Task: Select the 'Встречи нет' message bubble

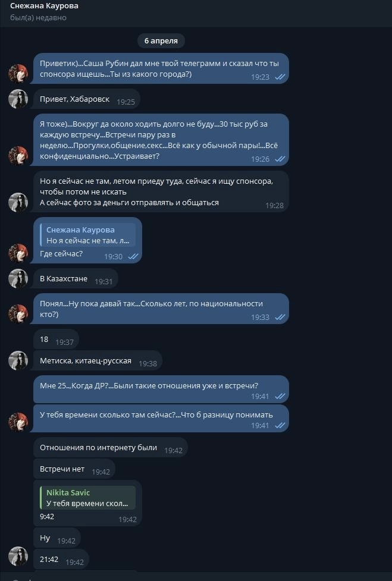Action: point(62,469)
